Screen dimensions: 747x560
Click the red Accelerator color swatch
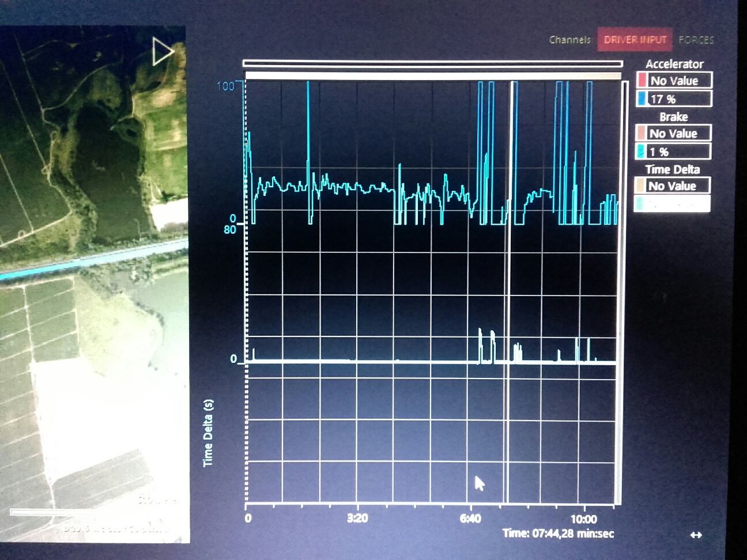[642, 80]
